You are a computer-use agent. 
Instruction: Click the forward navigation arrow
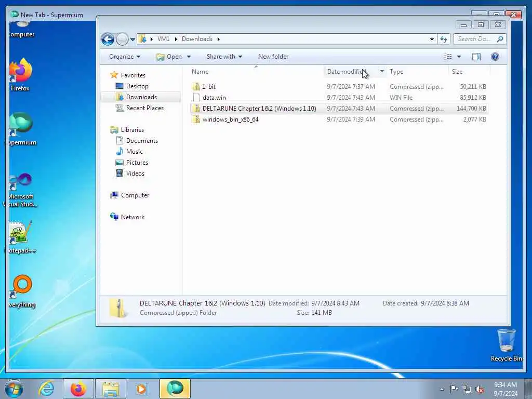coord(122,39)
